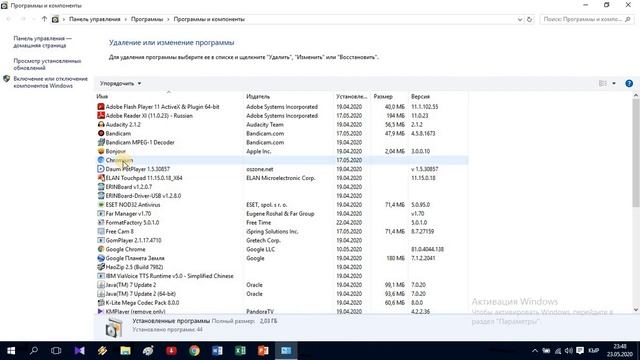This screenshot has width=640, height=360.
Task: Select the Google Планета Земля icon
Action: click(x=101, y=258)
